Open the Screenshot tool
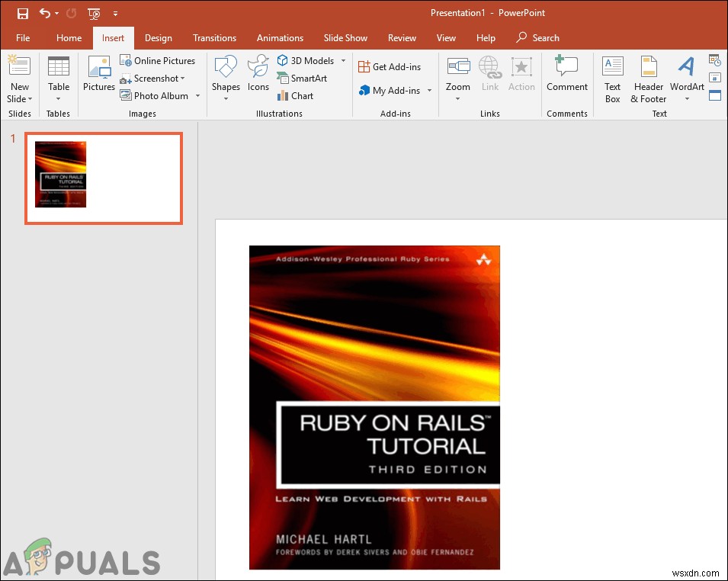This screenshot has width=728, height=581. point(154,78)
